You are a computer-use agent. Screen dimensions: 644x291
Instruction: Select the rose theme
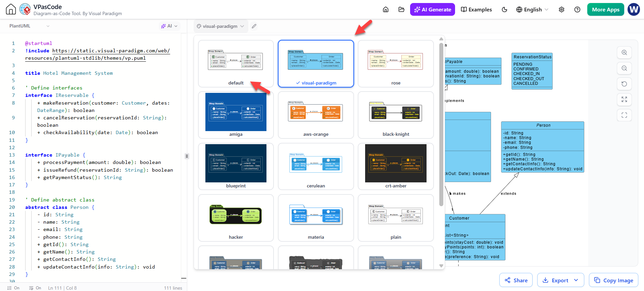[396, 64]
